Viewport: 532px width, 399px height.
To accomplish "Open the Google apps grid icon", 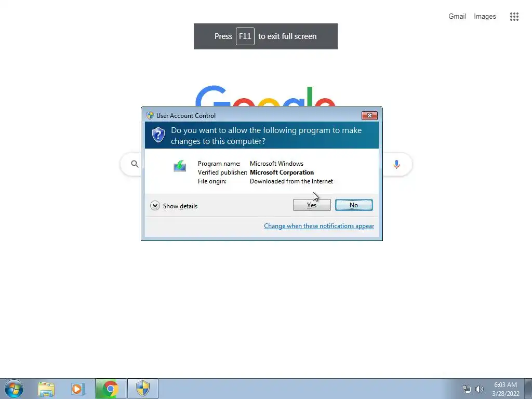I will 514,17.
